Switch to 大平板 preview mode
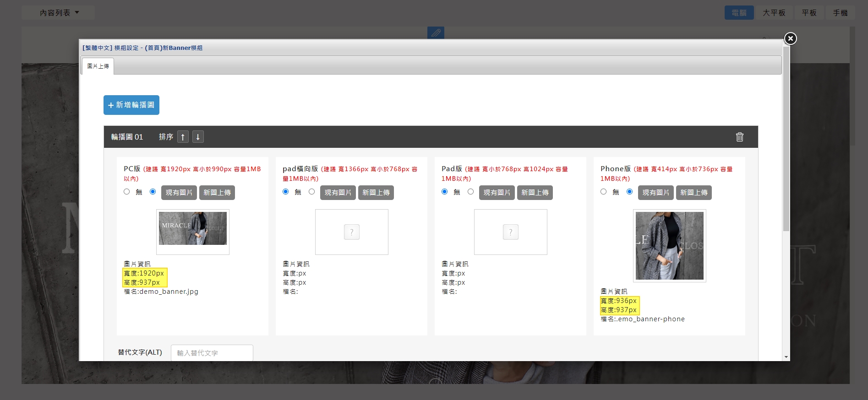Image resolution: width=868 pixels, height=400 pixels. 774,13
